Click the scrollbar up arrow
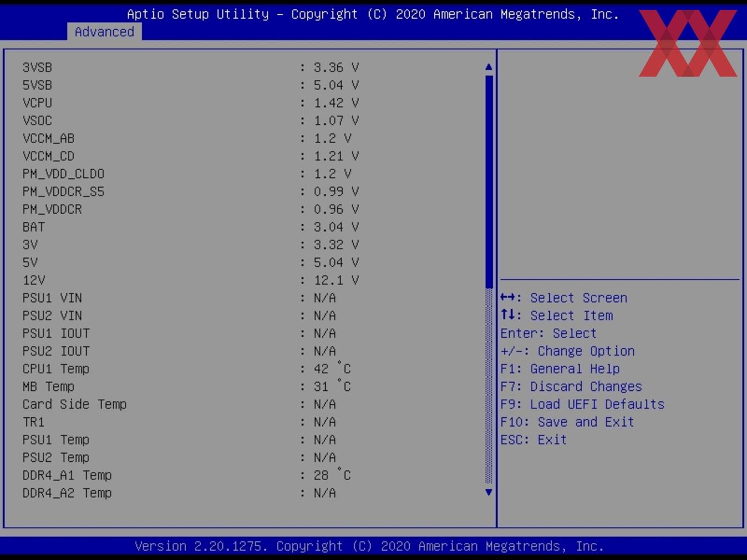This screenshot has width=747, height=560. coord(489,67)
